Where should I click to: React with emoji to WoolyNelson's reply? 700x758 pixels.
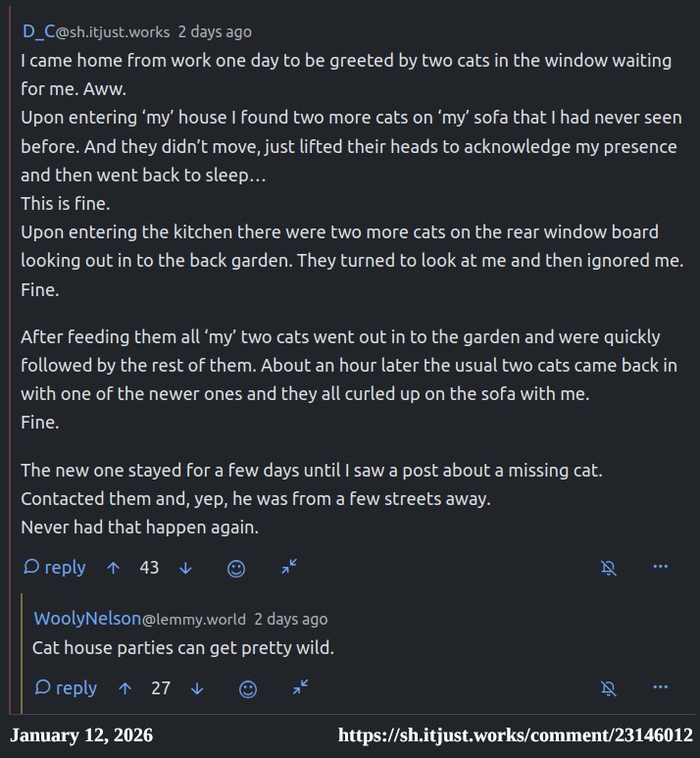tap(248, 689)
